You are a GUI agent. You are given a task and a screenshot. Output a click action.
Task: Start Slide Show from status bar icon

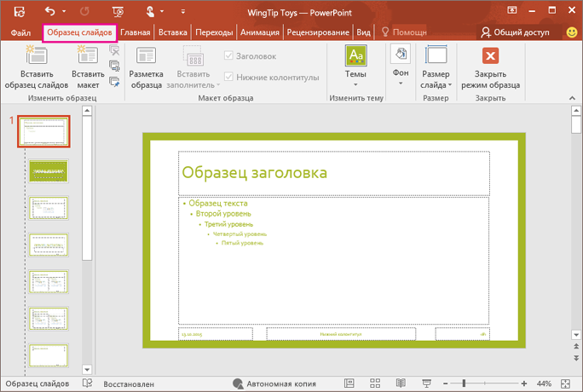click(x=426, y=383)
